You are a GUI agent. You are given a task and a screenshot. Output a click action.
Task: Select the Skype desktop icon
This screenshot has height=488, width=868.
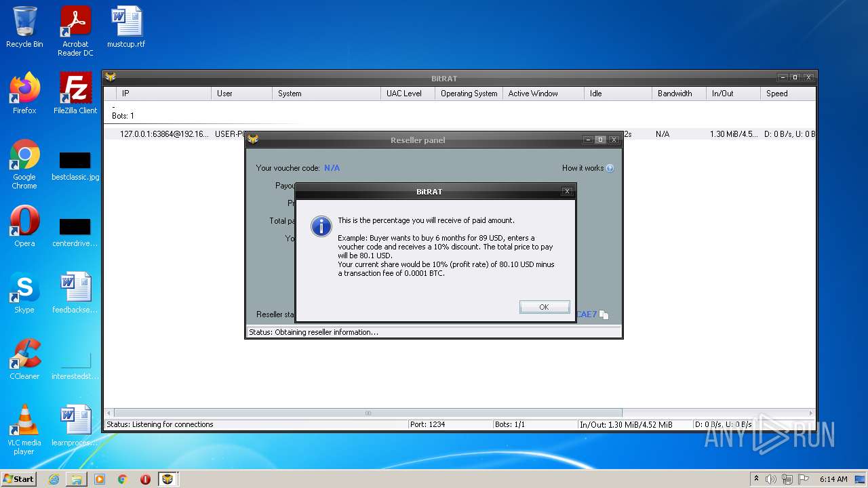[24, 293]
